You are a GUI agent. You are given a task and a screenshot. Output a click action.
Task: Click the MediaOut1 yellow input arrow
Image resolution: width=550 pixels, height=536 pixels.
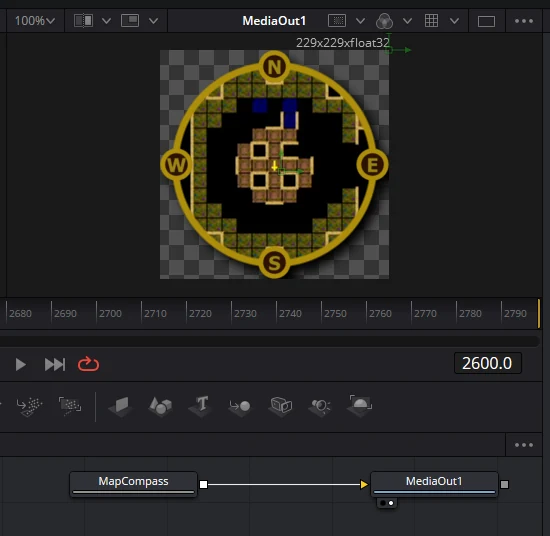(364, 484)
